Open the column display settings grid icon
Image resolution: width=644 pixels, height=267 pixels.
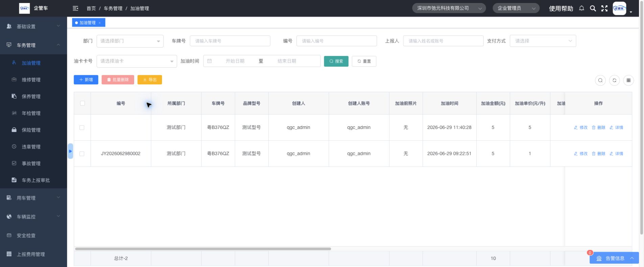[x=628, y=80]
